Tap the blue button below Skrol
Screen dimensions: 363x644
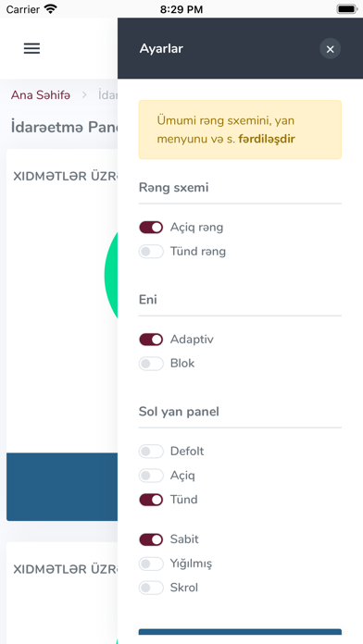240,637
